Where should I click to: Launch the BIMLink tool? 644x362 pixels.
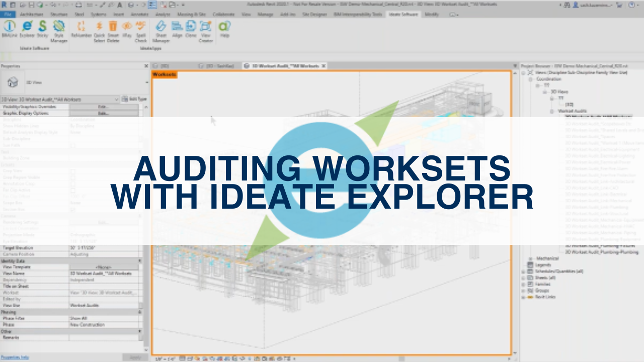coord(9,30)
